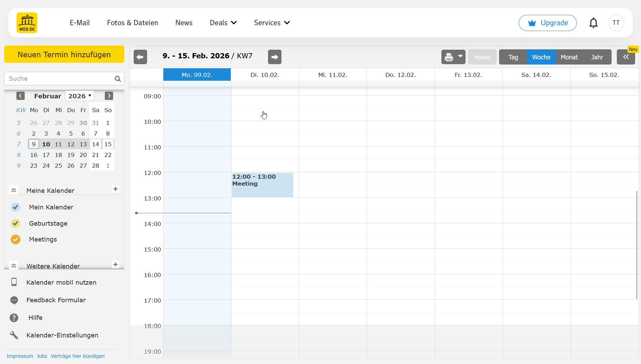
Task: Click Neuen Termin hinzufügen button
Action: pos(64,55)
